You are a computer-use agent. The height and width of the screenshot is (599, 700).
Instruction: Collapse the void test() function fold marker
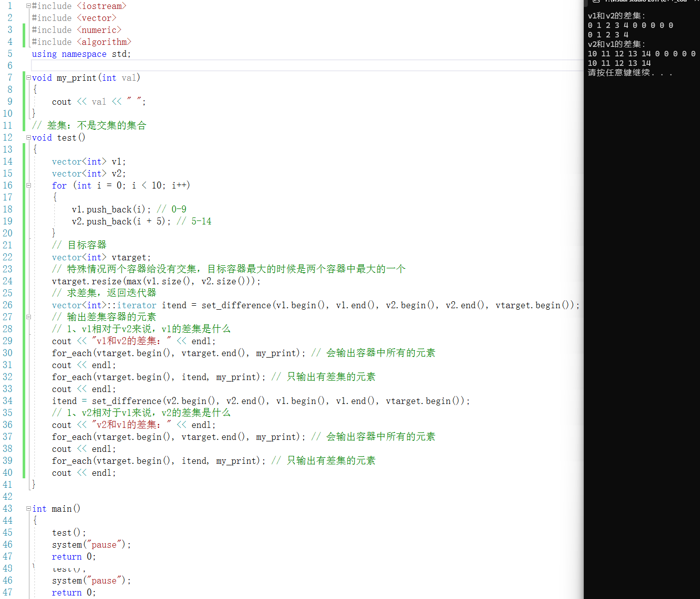tap(28, 138)
